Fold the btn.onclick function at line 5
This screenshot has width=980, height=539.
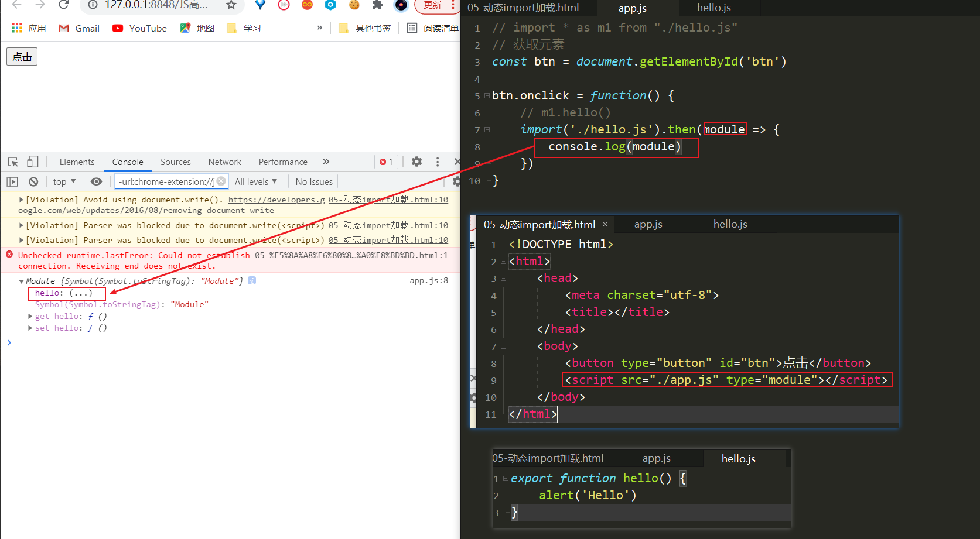tap(487, 95)
